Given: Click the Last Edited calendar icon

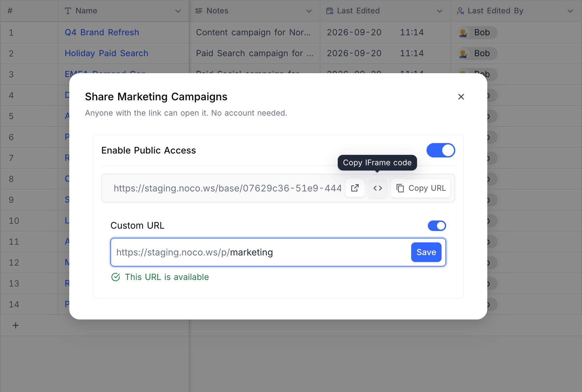Looking at the screenshot, I should pyautogui.click(x=330, y=11).
